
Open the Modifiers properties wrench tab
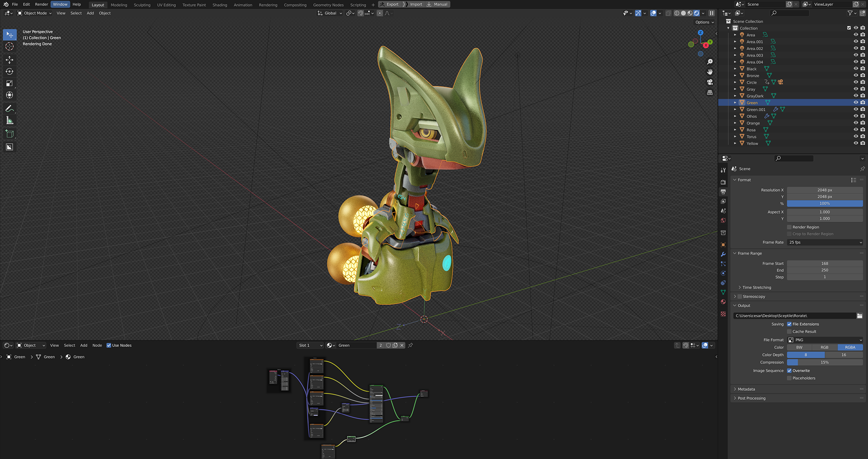pyautogui.click(x=723, y=254)
